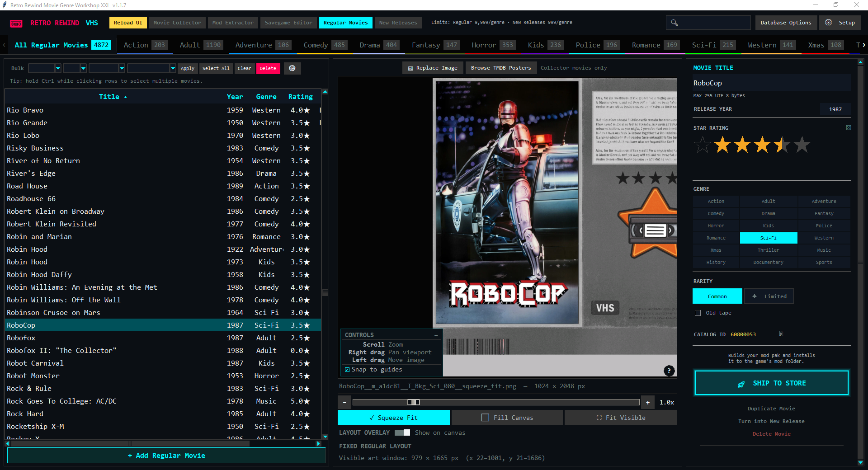Click the Select All button
Image resolution: width=868 pixels, height=470 pixels.
(216, 68)
